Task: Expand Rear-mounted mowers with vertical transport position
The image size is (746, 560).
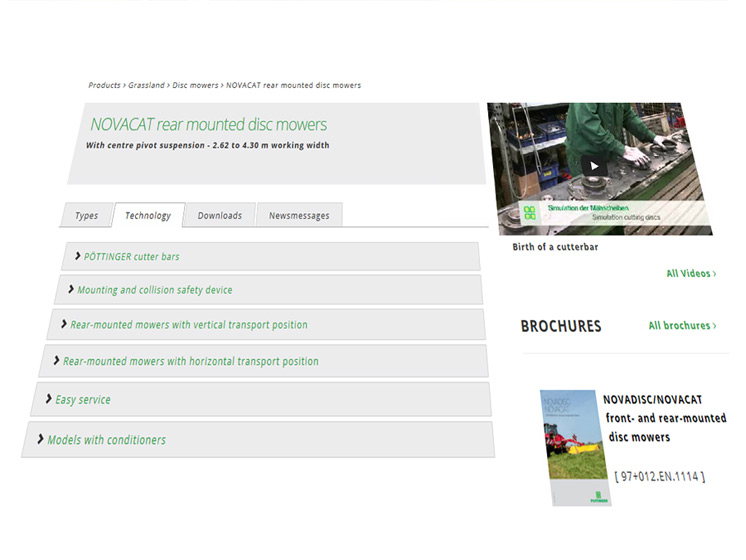Action: pos(266,324)
